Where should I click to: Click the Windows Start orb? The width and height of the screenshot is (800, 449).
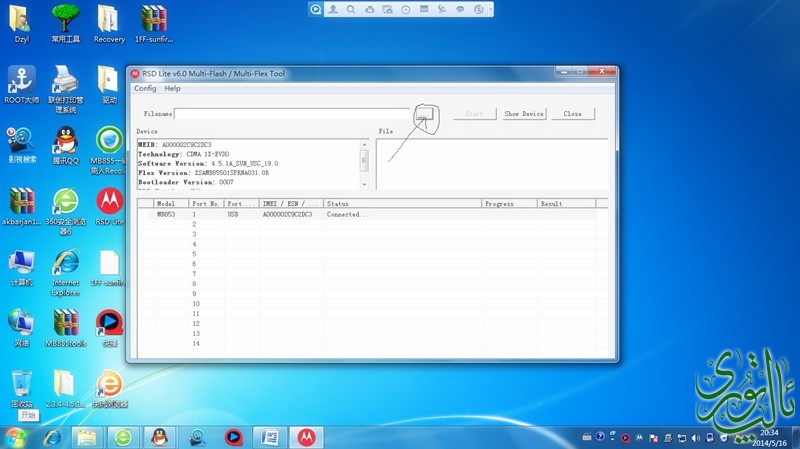pyautogui.click(x=15, y=437)
